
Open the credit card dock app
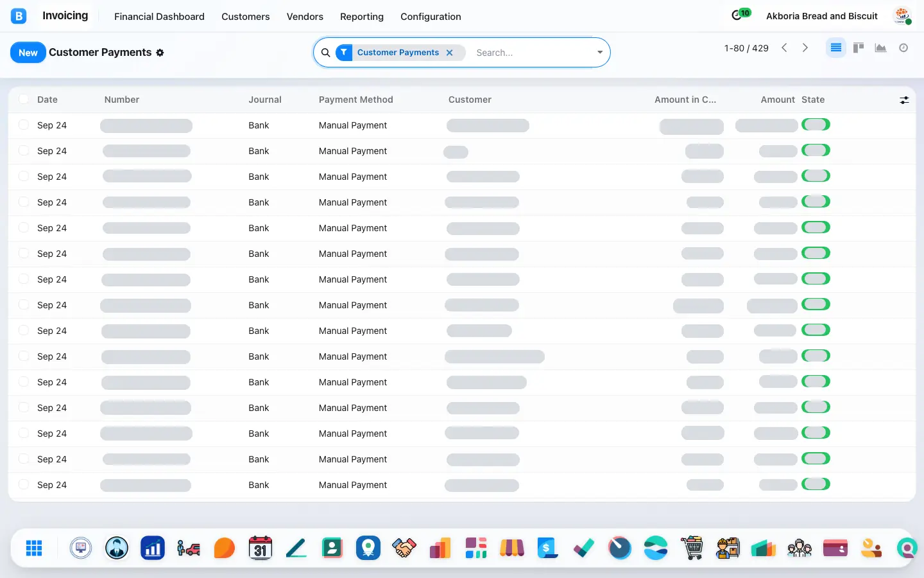[x=835, y=548]
